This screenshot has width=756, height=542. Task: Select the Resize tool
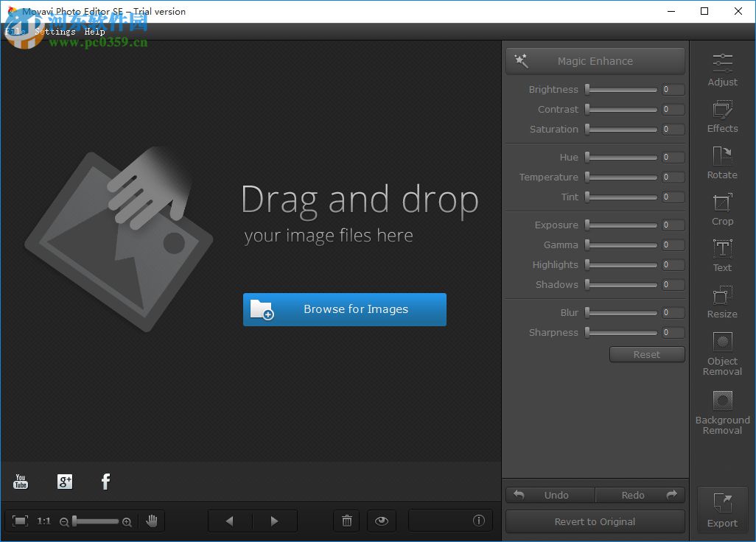click(722, 303)
